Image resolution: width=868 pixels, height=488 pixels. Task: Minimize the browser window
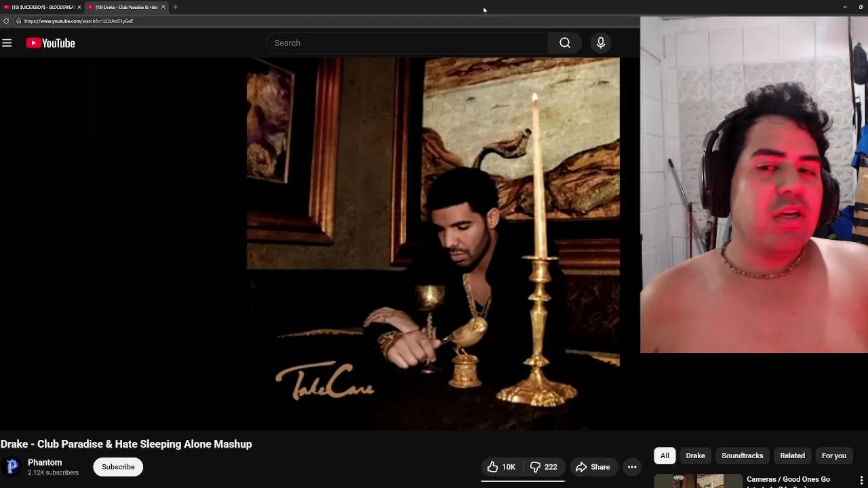coord(844,7)
